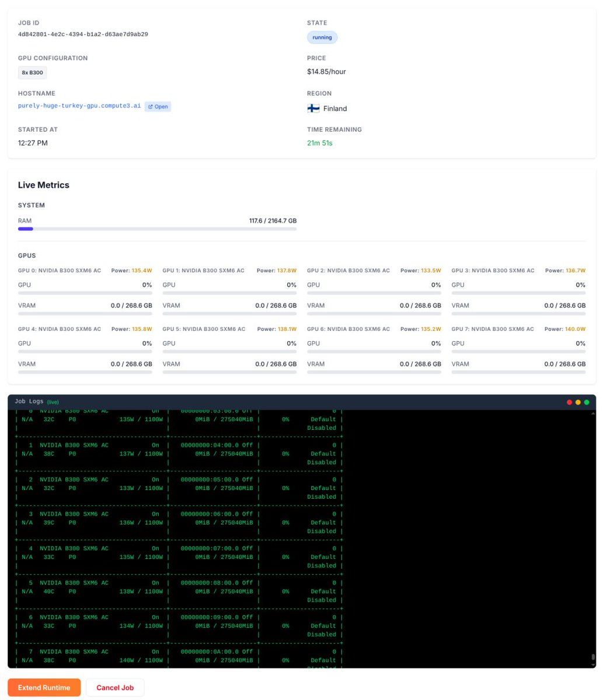Viewport: 603px width, 700px height.
Task: Click GPU 2 power reading 133.5W
Action: point(431,271)
